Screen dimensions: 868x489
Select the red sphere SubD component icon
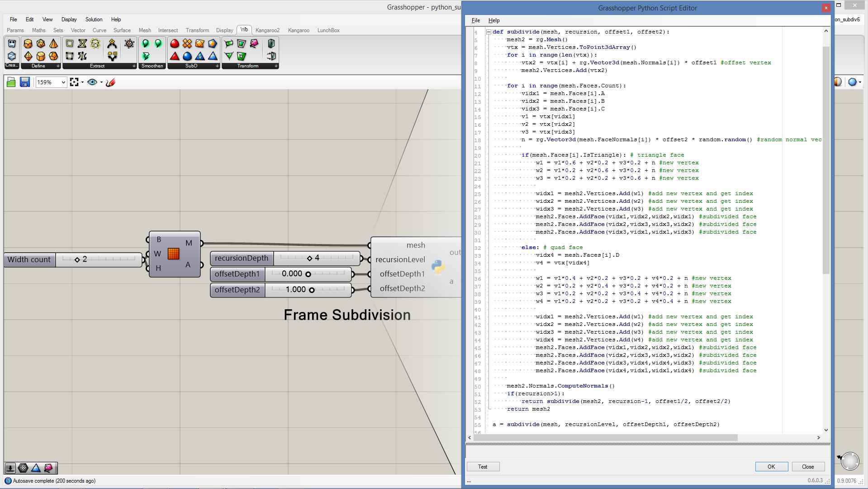click(x=175, y=43)
